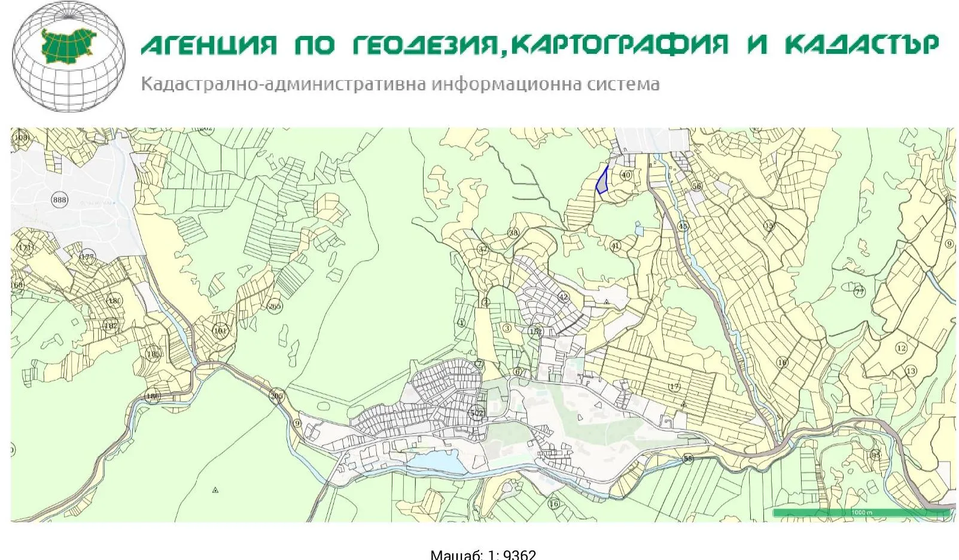Select circled label 40 near highlighted parcel

coord(626,175)
